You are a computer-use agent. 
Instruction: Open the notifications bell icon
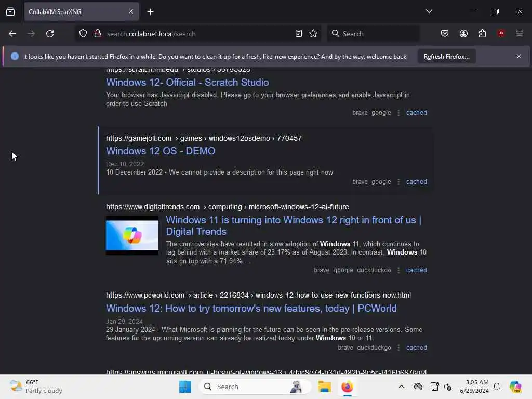[x=497, y=387]
